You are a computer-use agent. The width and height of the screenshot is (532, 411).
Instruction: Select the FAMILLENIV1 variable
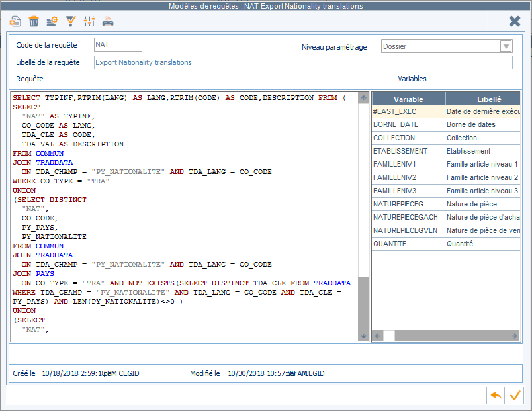coord(408,165)
